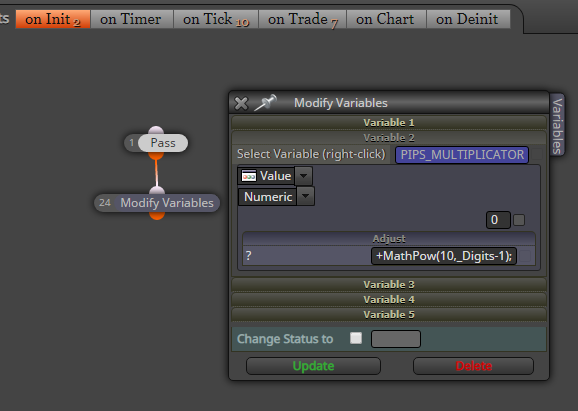Open the vertical Variables side tab

557,125
